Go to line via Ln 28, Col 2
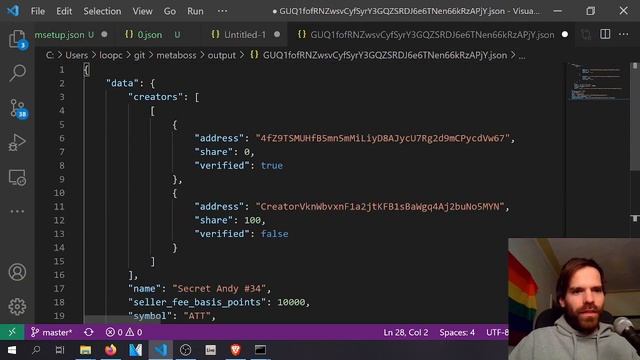Screen dimensions: 640x360 pyautogui.click(x=406, y=332)
